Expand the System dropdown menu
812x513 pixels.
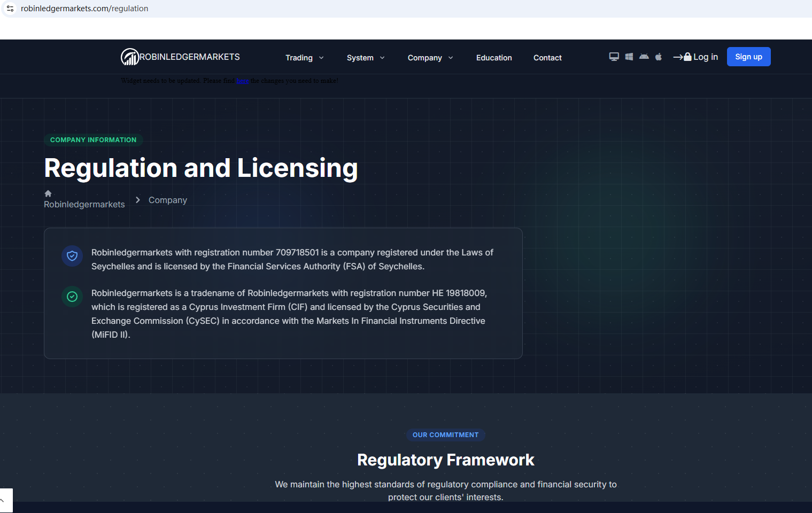click(365, 58)
